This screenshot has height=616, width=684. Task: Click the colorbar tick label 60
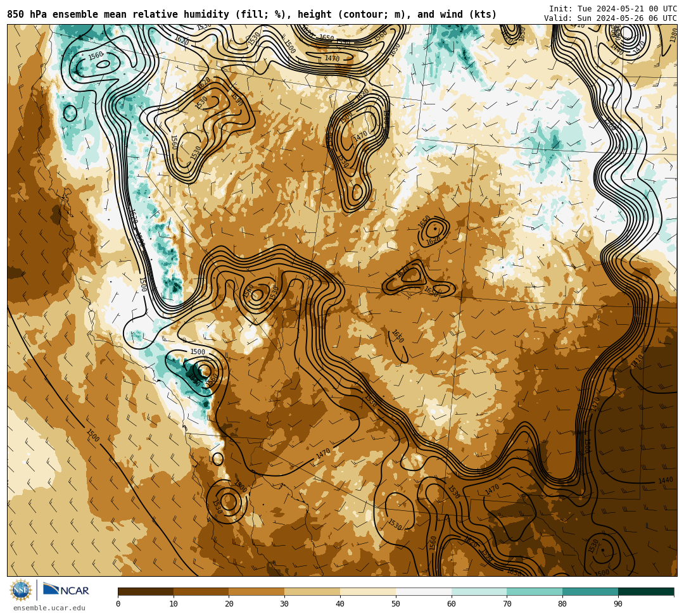[452, 604]
